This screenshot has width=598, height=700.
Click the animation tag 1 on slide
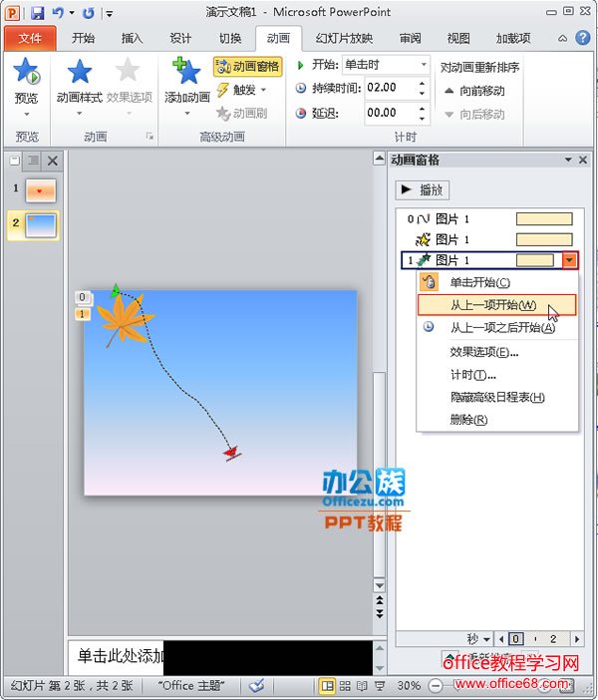coord(82,314)
